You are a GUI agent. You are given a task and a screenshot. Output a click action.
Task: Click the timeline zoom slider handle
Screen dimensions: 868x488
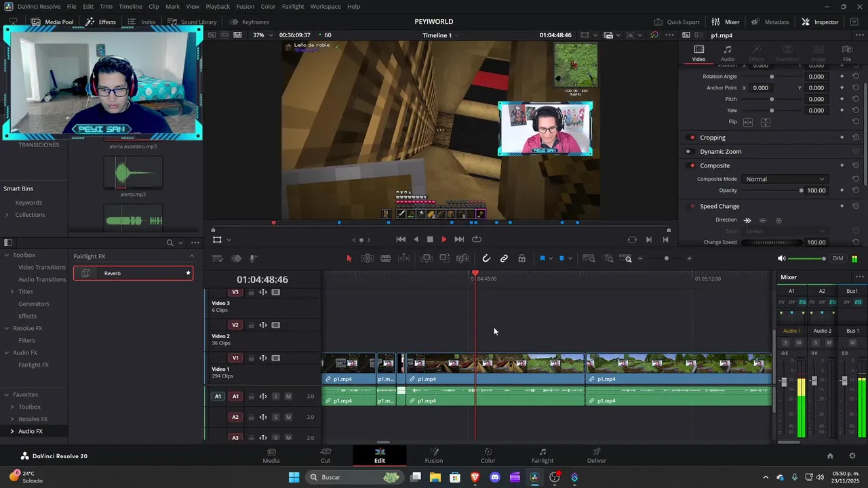click(x=666, y=258)
